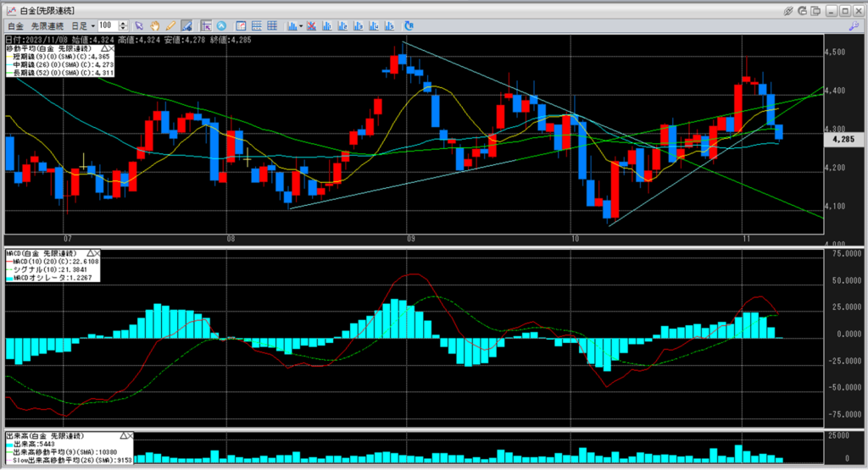Click the 先限連続 contract menu item

coord(47,26)
